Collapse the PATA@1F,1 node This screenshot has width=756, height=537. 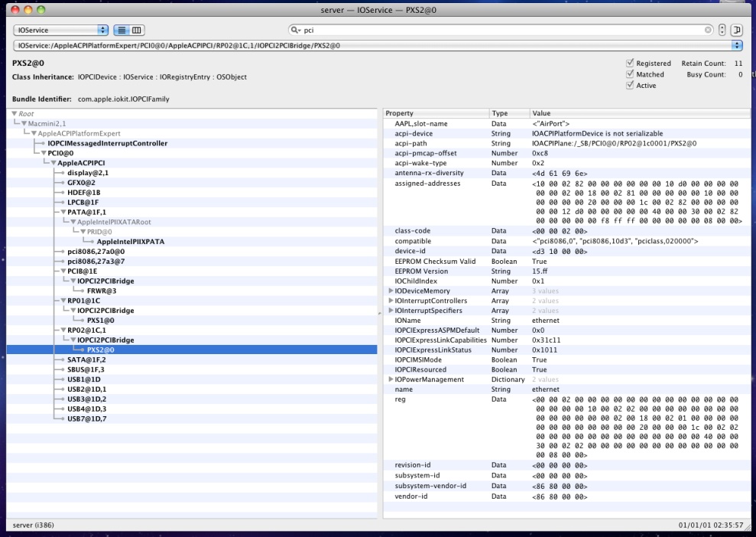pyautogui.click(x=63, y=212)
